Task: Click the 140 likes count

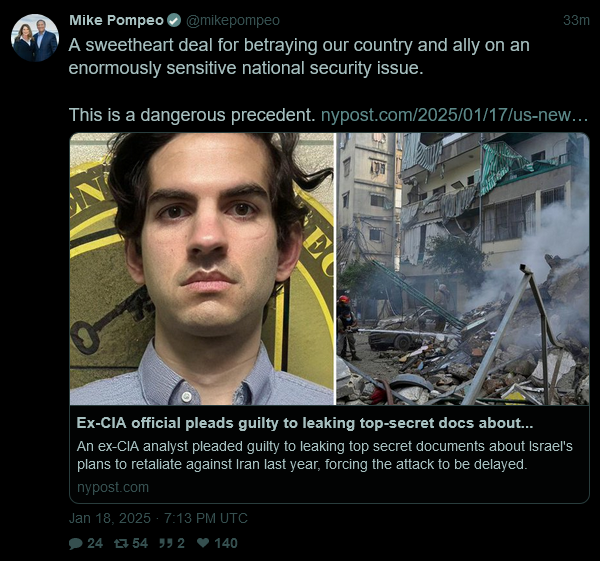Action: click(x=226, y=543)
